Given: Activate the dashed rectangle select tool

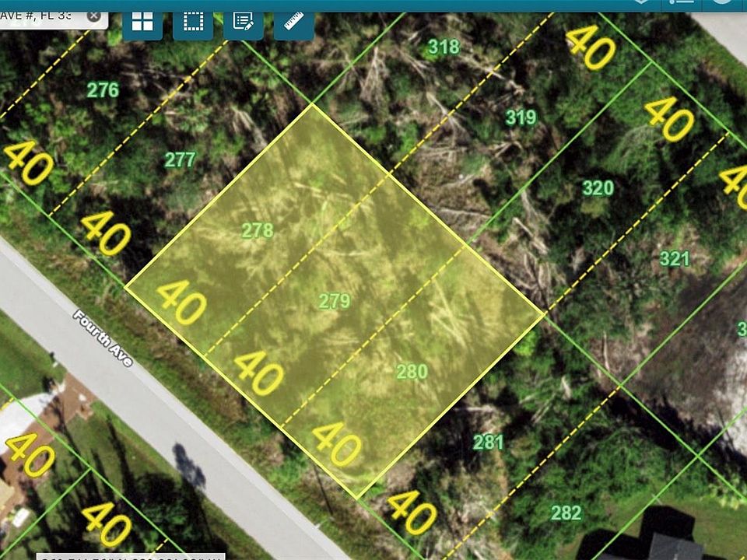Looking at the screenshot, I should tap(193, 22).
